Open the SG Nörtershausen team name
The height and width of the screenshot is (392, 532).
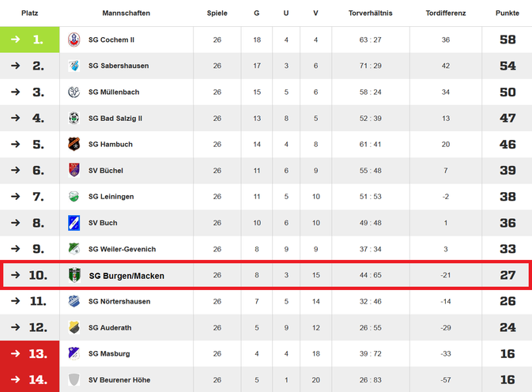click(x=119, y=301)
